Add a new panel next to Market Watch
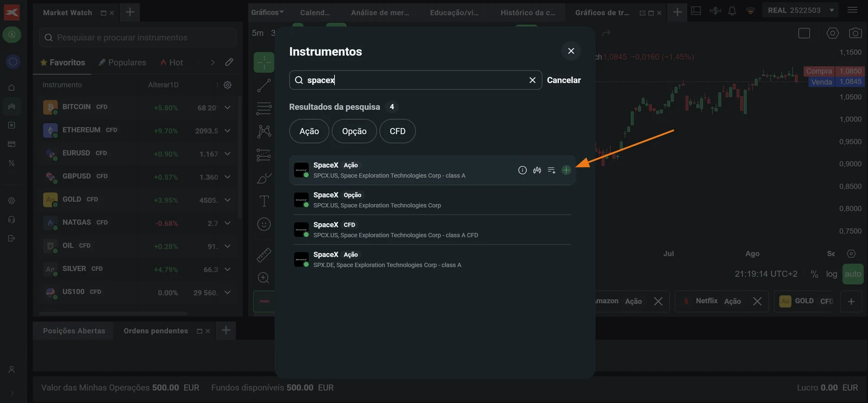 [130, 12]
